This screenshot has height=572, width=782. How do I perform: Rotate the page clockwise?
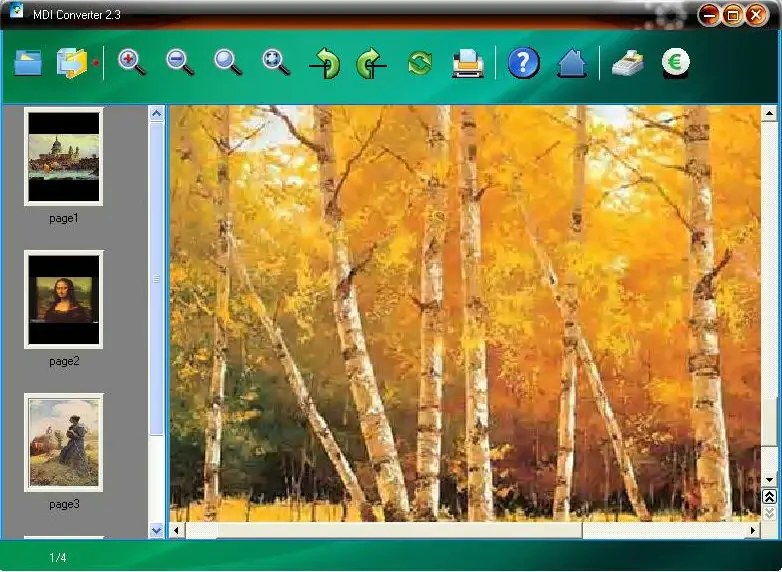tap(372, 63)
